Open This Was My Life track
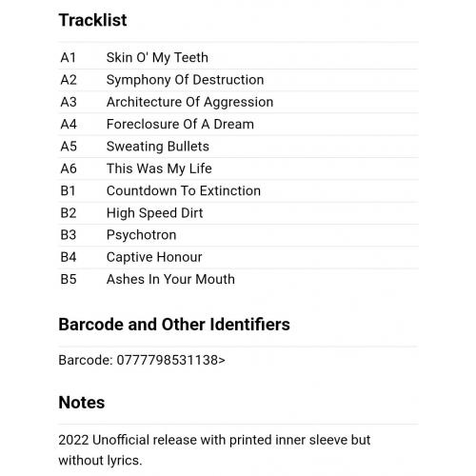Image resolution: width=476 pixels, height=476 pixels. click(x=159, y=169)
